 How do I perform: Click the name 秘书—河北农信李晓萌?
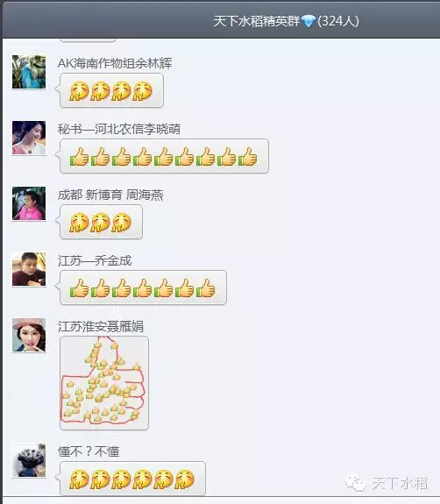pos(119,129)
